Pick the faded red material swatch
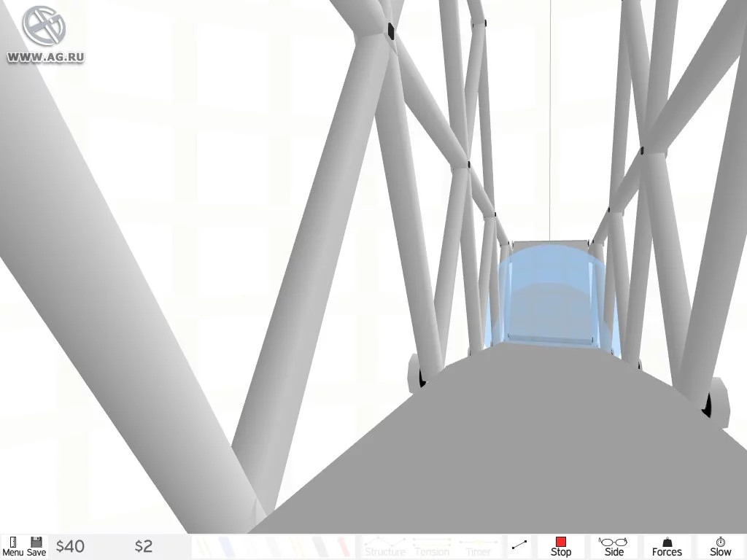Screen dimensions: 747x560 click(341, 546)
